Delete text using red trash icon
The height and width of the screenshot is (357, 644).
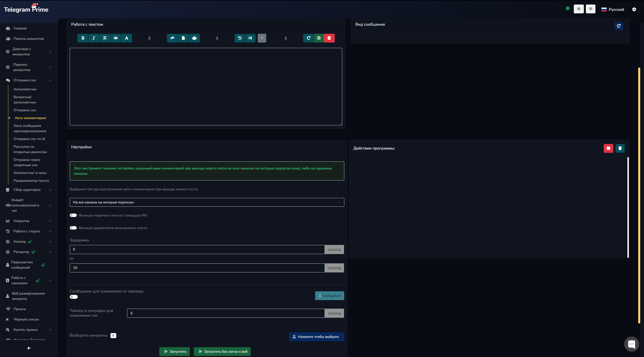click(x=329, y=38)
